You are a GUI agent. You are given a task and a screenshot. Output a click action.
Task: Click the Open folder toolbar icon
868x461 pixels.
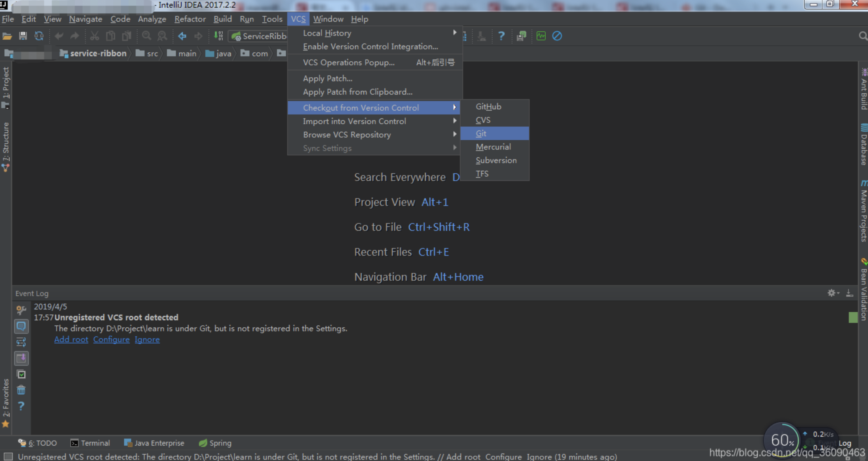[x=7, y=36]
